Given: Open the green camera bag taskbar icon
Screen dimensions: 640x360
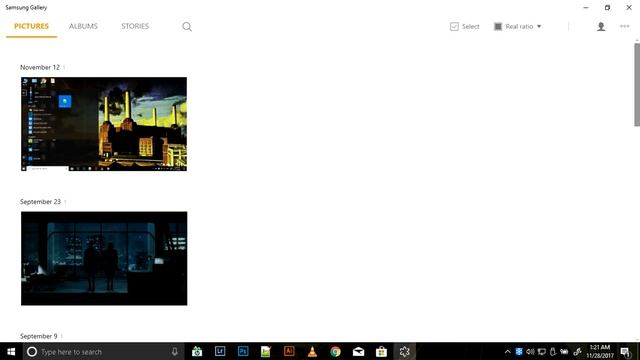Looking at the screenshot, I should [197, 351].
